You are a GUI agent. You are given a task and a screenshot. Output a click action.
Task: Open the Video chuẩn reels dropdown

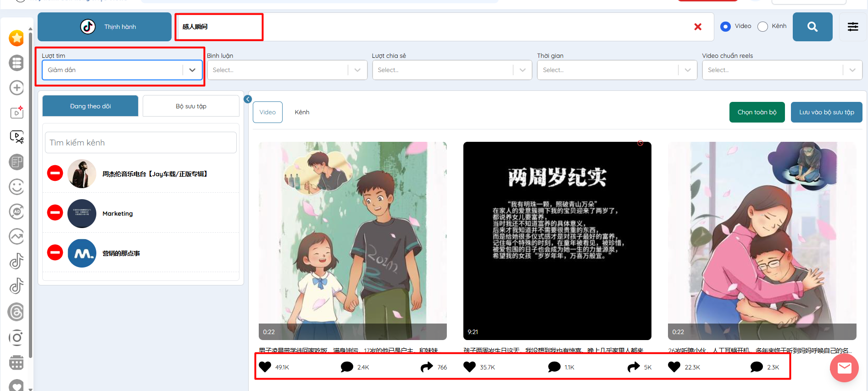coord(782,70)
